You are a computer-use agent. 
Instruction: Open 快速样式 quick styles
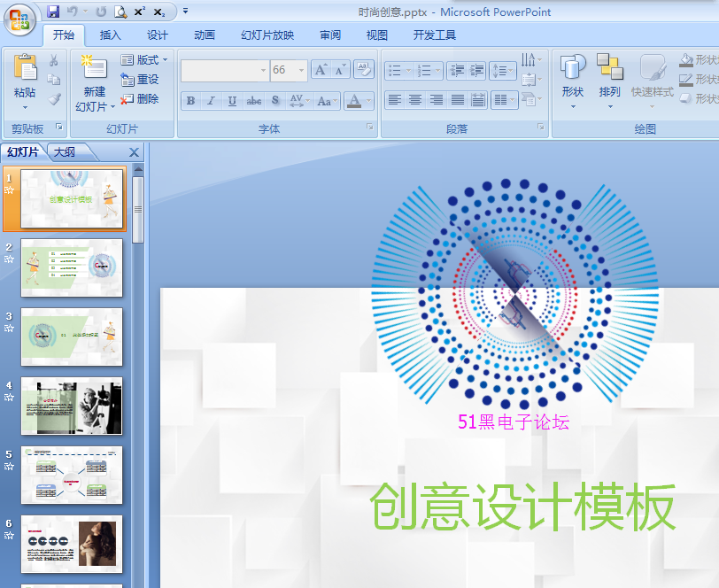[652, 81]
